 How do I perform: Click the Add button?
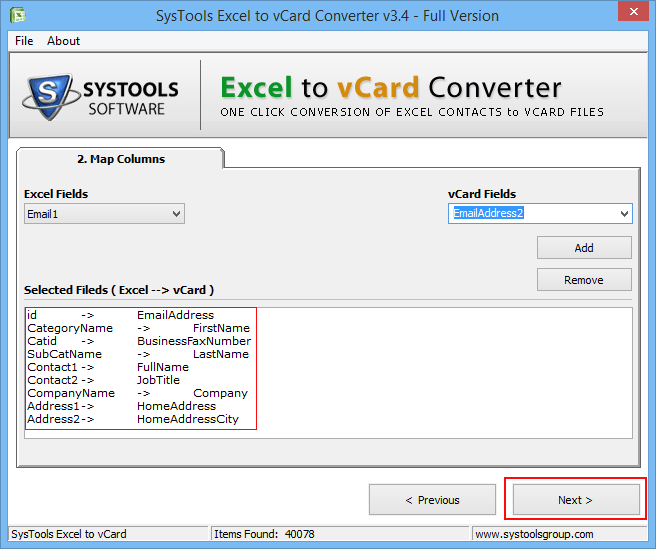584,248
